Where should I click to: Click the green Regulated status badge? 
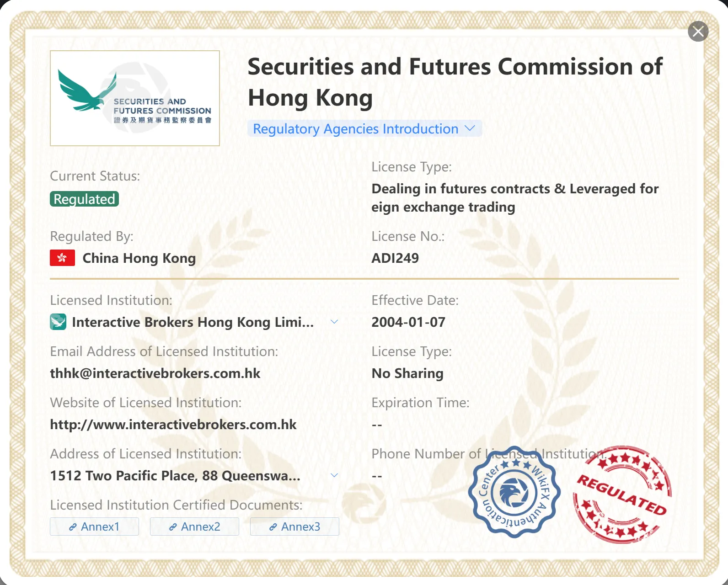[85, 199]
